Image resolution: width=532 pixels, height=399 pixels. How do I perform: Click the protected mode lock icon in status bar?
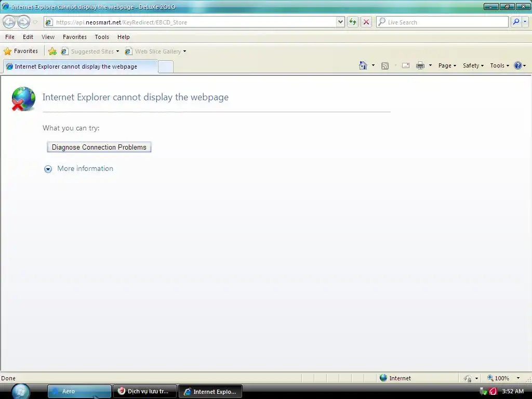pos(468,378)
